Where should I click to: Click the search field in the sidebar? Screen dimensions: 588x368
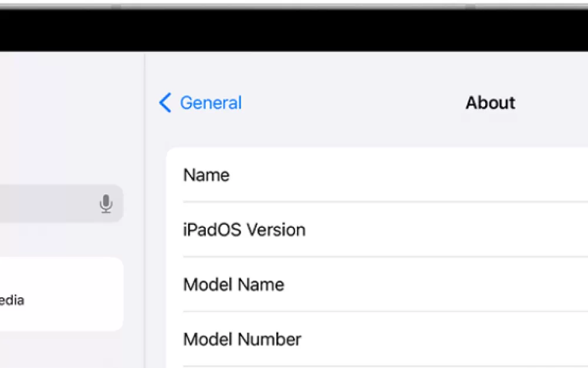pos(62,203)
